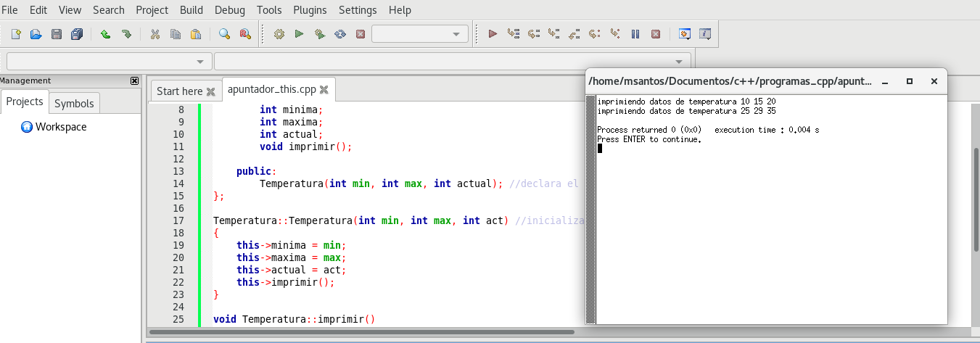This screenshot has width=980, height=343.
Task: Stop the debugger with the red icon
Action: (x=656, y=34)
